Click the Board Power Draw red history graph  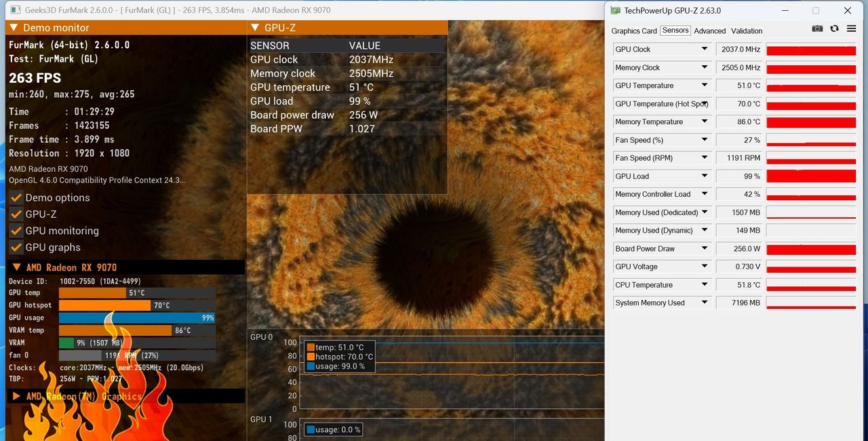coord(811,248)
